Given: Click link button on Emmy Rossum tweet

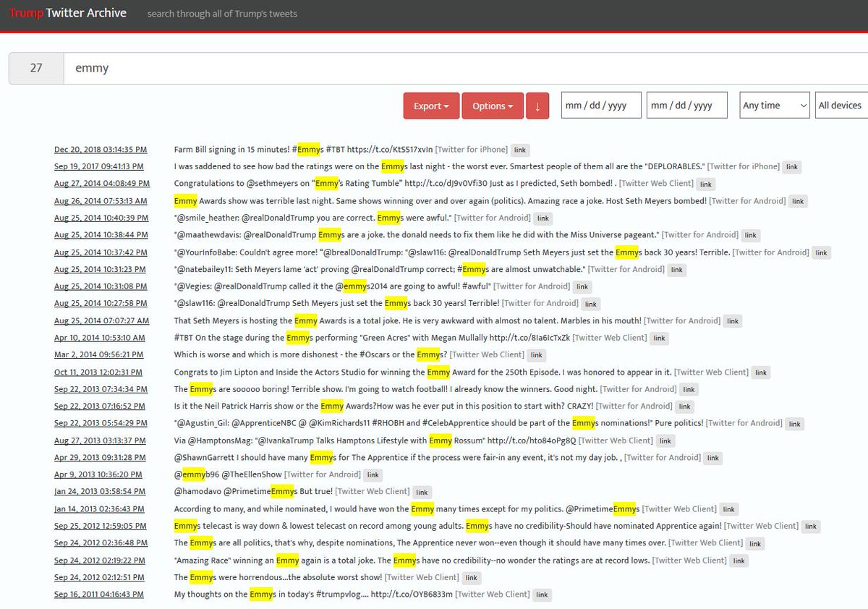Looking at the screenshot, I should click(x=665, y=441).
